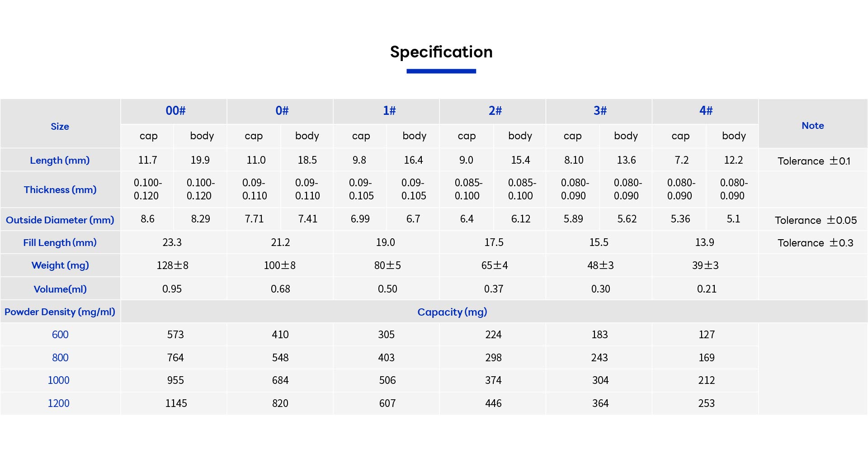Select the Tolerance ±0.05 note cell
Screen dimensions: 868x468
(816, 220)
